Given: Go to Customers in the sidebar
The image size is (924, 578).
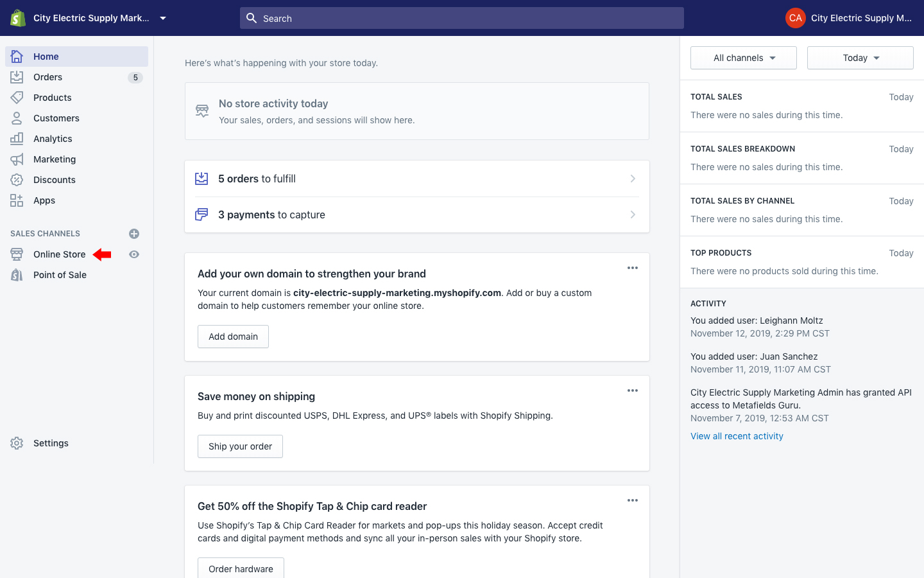Looking at the screenshot, I should (56, 118).
